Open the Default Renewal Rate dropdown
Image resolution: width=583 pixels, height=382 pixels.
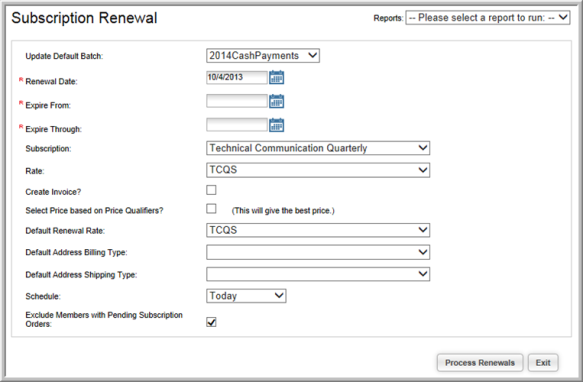(318, 230)
